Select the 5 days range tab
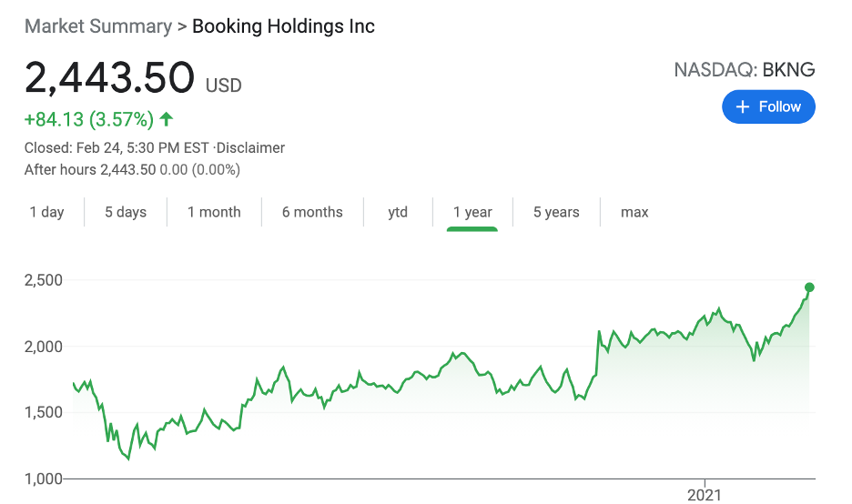The height and width of the screenshot is (504, 852). 126,212
